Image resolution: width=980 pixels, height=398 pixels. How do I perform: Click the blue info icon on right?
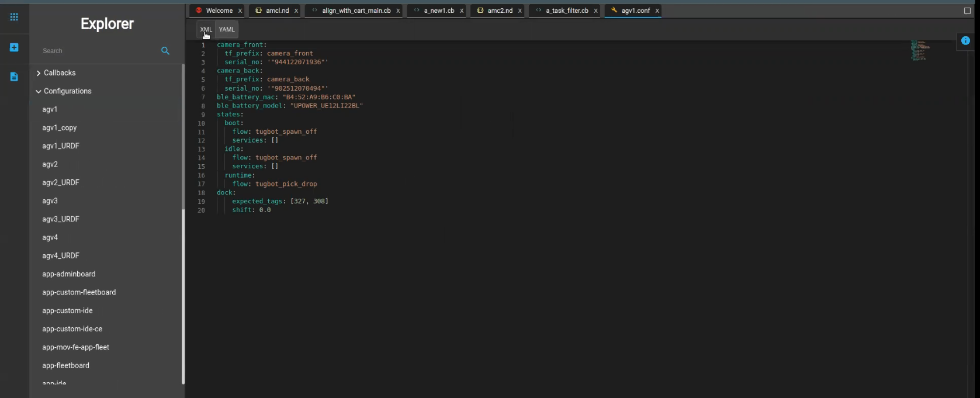coord(965,41)
